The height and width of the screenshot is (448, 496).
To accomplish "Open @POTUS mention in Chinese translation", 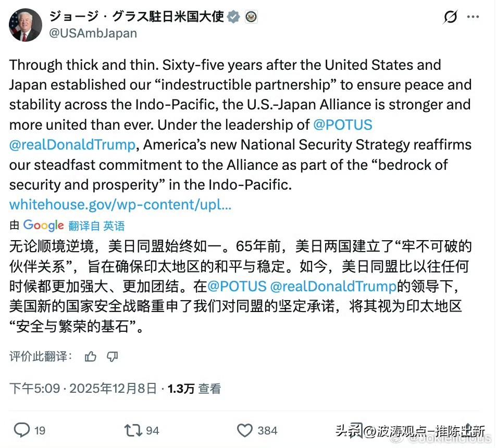I will [237, 286].
